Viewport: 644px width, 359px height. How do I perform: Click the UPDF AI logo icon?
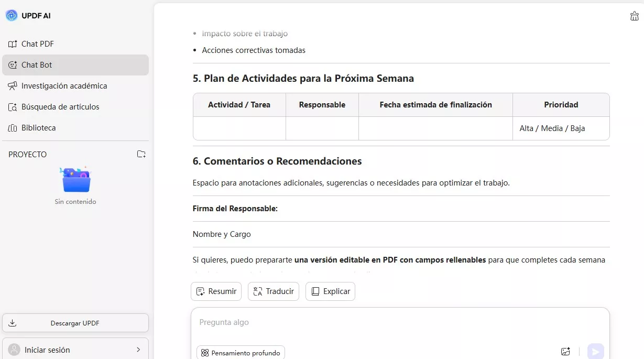[x=12, y=16]
